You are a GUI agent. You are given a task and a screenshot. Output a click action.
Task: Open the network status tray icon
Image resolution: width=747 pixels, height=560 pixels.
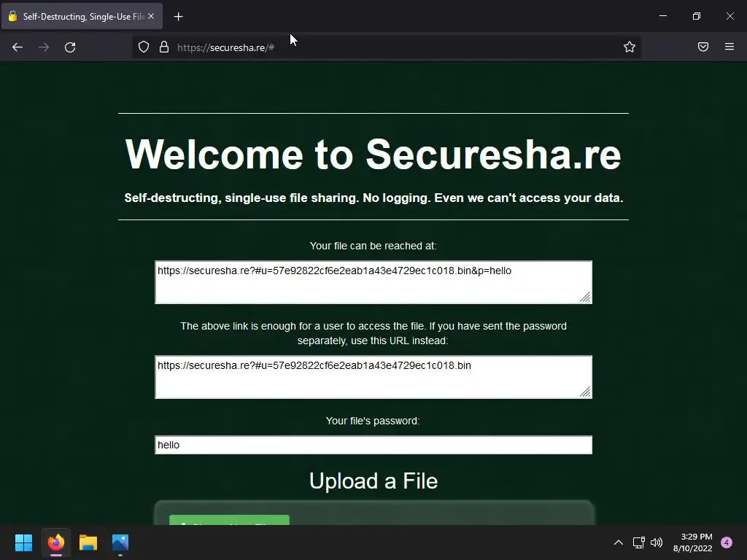(639, 542)
